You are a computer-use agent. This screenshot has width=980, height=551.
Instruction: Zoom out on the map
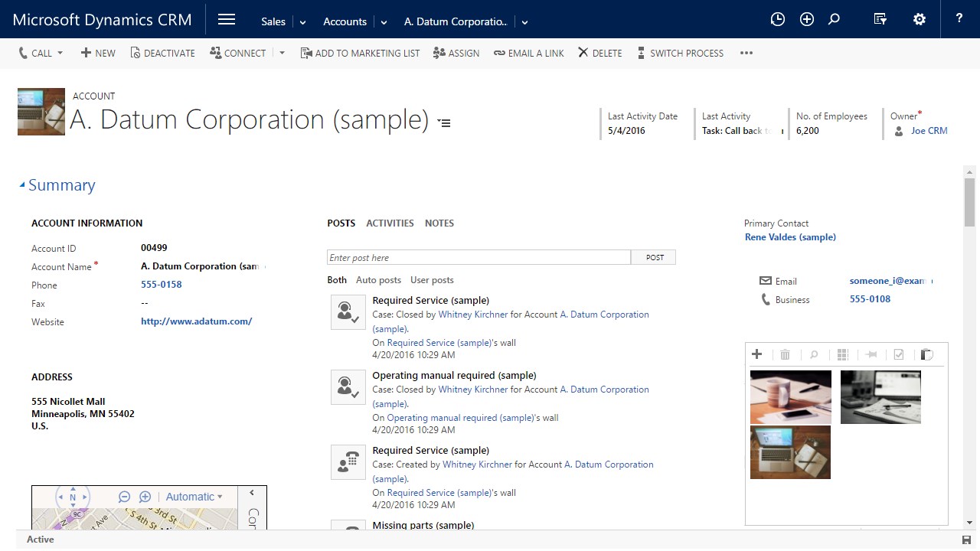pyautogui.click(x=124, y=497)
